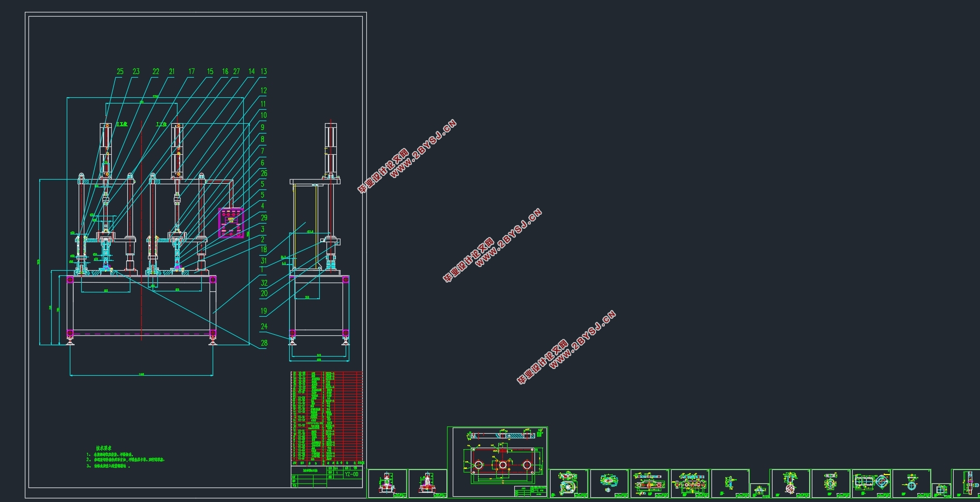
Task: Select part balloon number 13
Action: pyautogui.click(x=263, y=71)
